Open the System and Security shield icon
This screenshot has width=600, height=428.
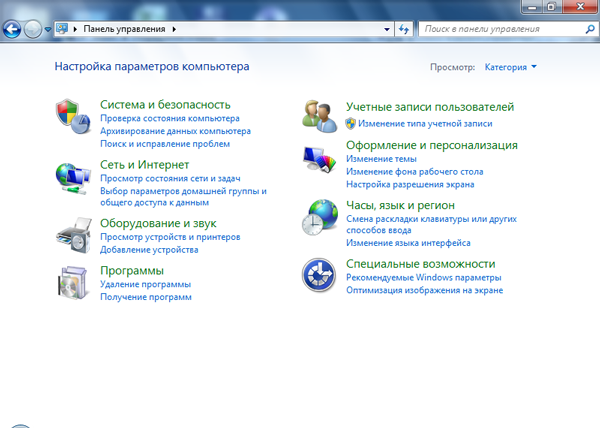73,117
